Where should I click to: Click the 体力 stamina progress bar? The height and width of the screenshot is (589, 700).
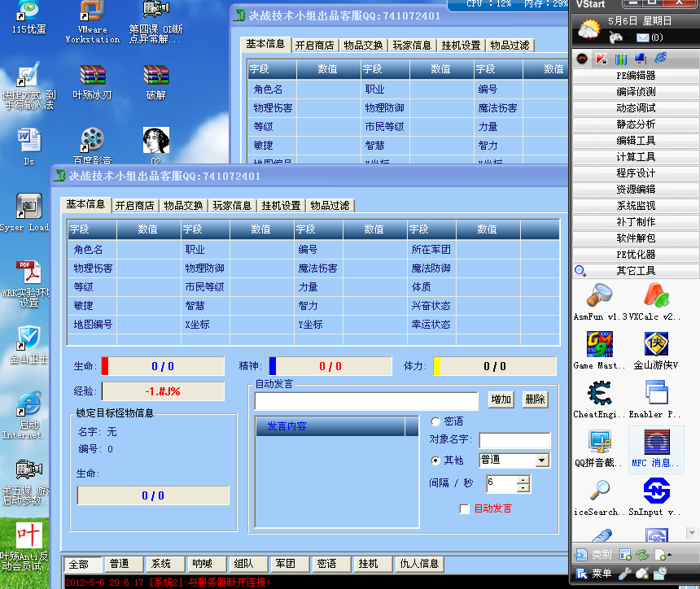click(x=495, y=366)
